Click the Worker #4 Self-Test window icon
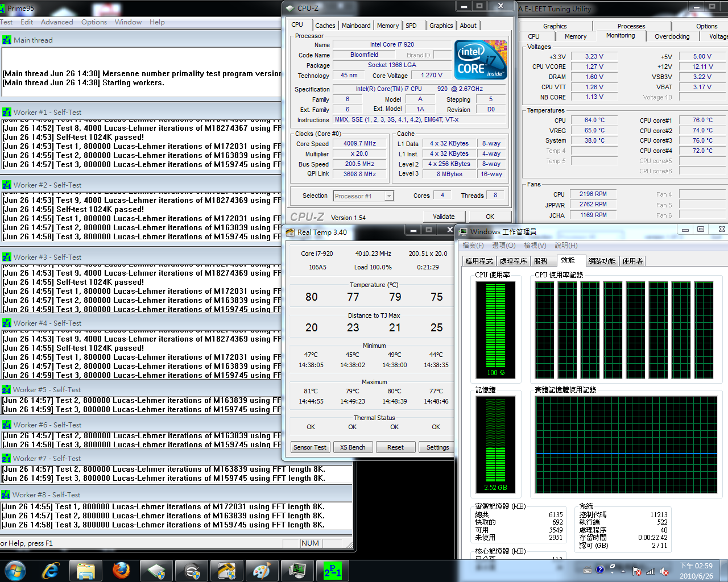The width and height of the screenshot is (728, 582). click(7, 323)
